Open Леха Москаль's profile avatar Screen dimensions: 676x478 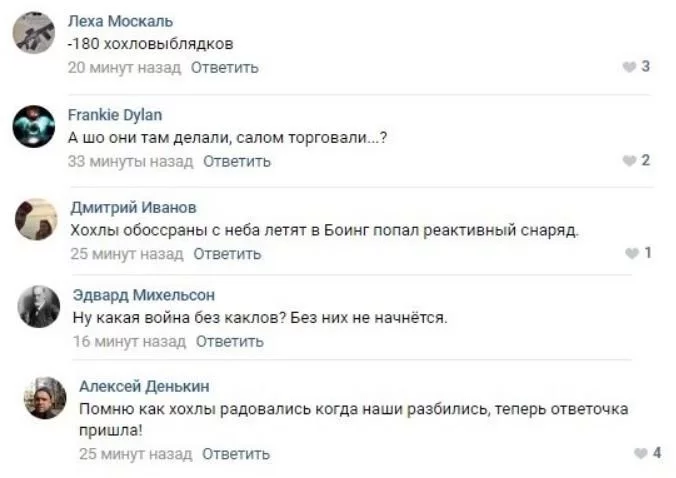(x=33, y=34)
